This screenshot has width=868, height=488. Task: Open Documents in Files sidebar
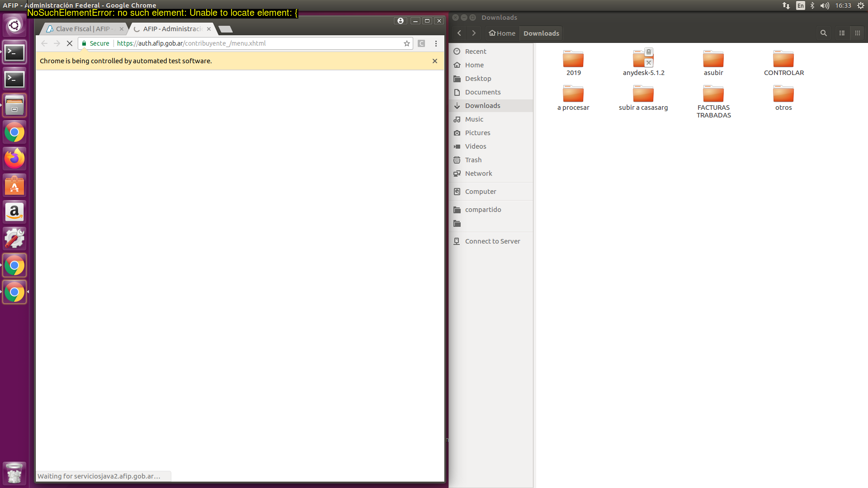492,92
